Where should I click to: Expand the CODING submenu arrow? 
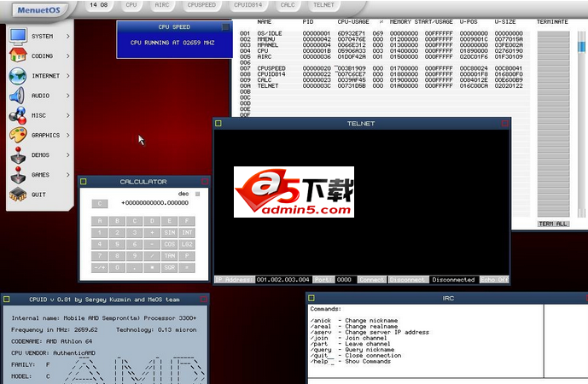tap(68, 55)
